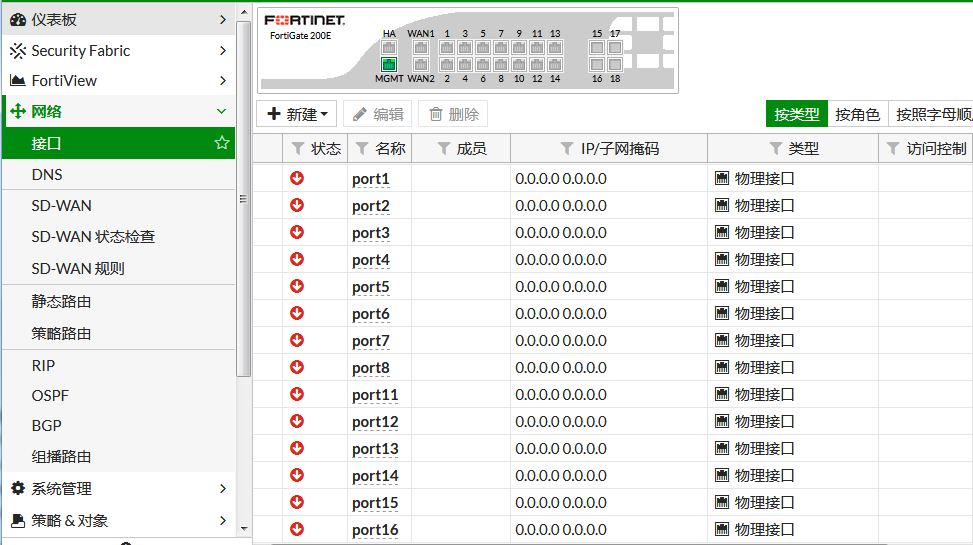
Task: Open the 成员 column filter icon
Action: pos(444,148)
